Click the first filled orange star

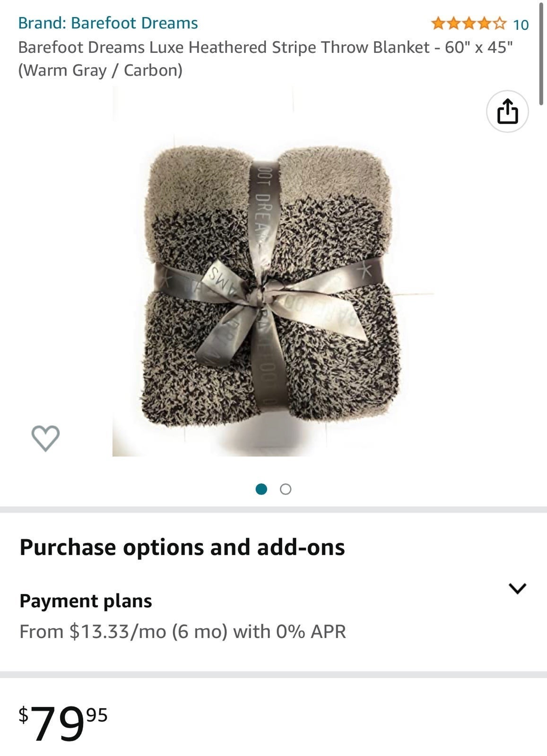coord(438,24)
